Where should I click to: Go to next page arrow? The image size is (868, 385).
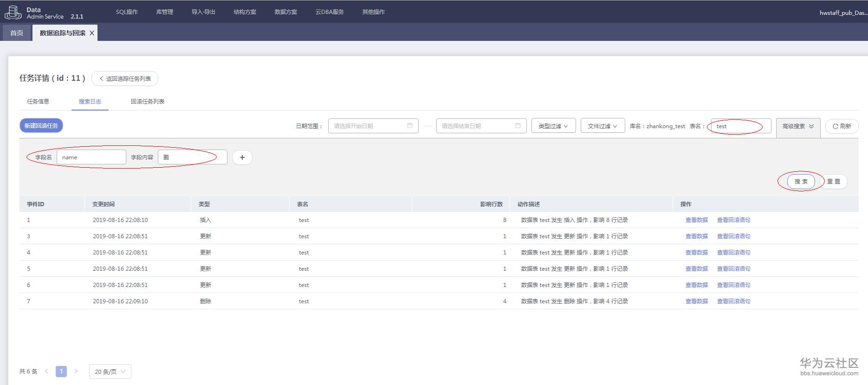click(76, 372)
